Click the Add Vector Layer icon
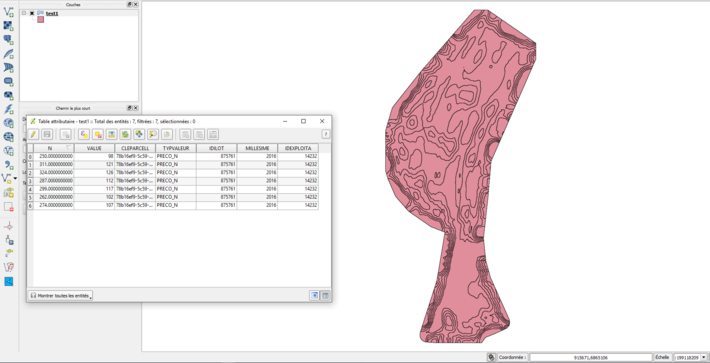This screenshot has width=710, height=363. click(x=9, y=11)
